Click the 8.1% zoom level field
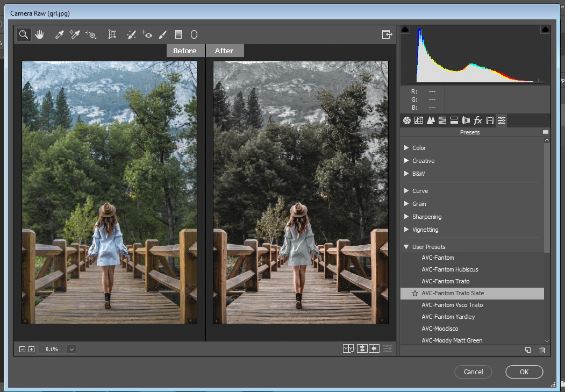Image resolution: width=565 pixels, height=392 pixels. (x=52, y=349)
